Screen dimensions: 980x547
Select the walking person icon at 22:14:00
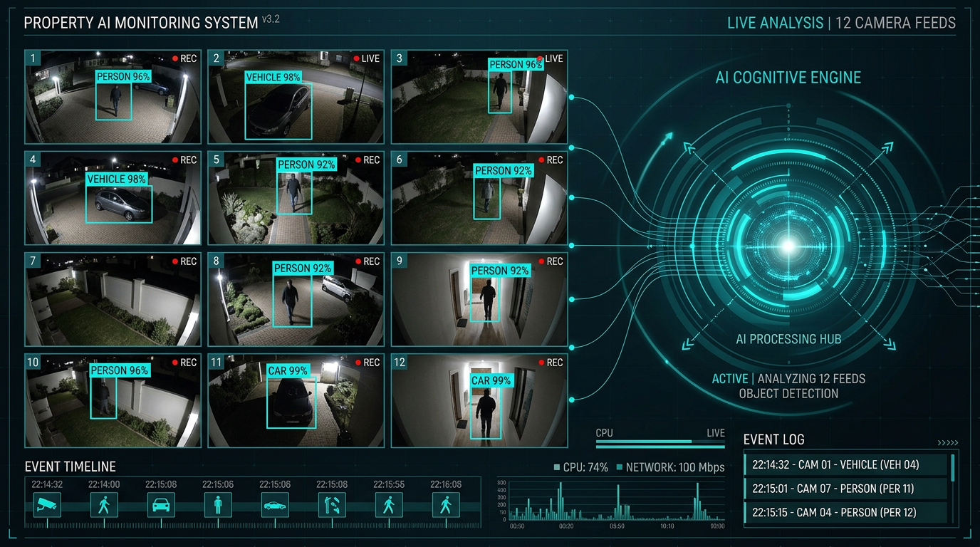104,505
